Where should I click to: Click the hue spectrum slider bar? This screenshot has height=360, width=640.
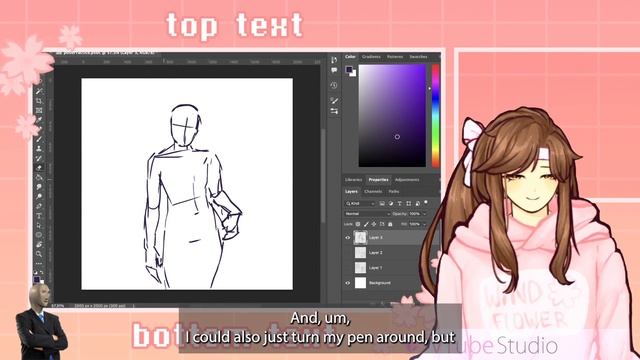436,116
